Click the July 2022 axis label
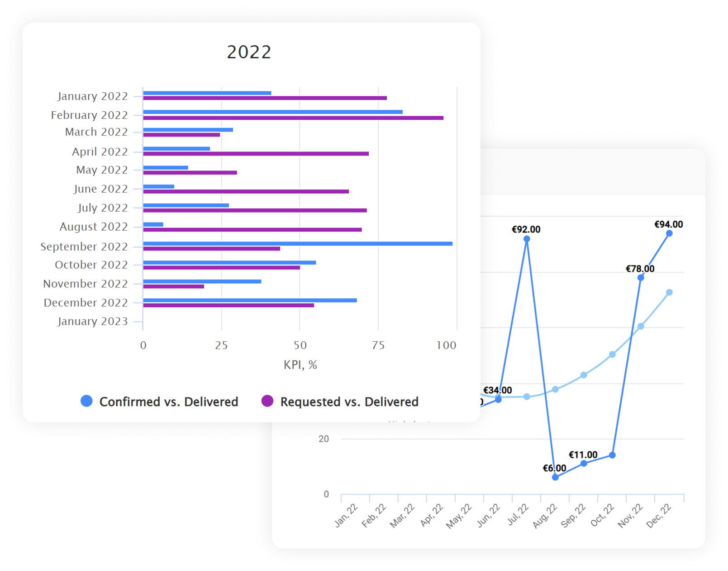728x571 pixels. (x=103, y=208)
